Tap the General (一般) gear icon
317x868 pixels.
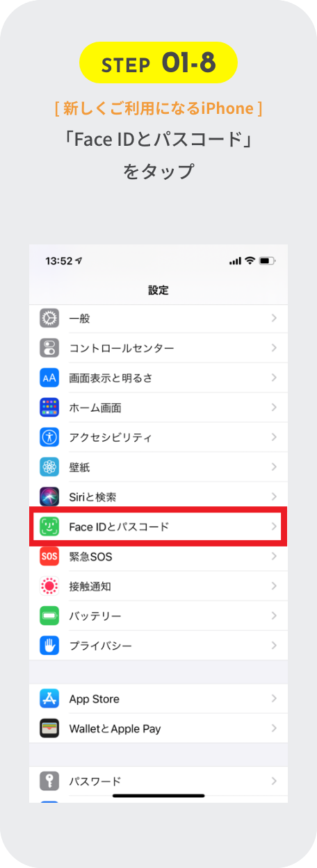coord(49,319)
